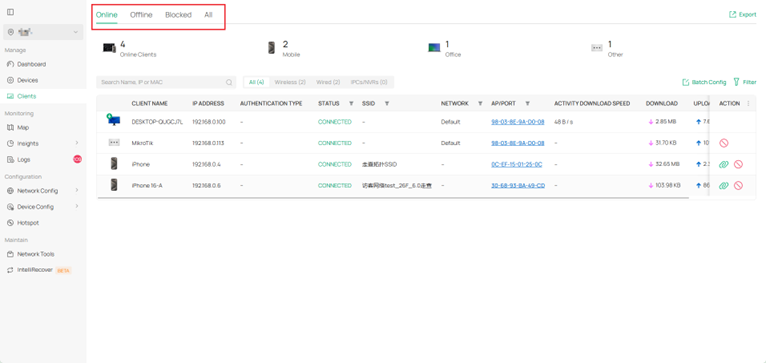Image resolution: width=766 pixels, height=363 pixels.
Task: Click the search magnifier icon
Action: (x=229, y=82)
